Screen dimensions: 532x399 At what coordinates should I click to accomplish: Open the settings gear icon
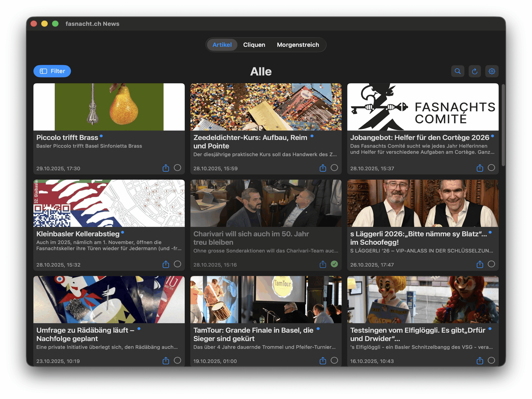pos(492,71)
